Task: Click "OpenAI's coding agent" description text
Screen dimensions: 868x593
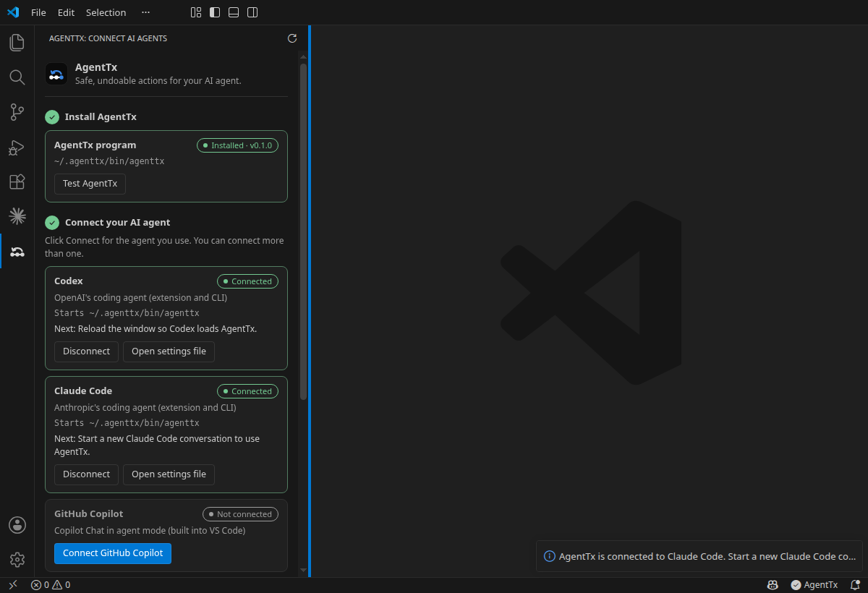Action: click(x=141, y=297)
